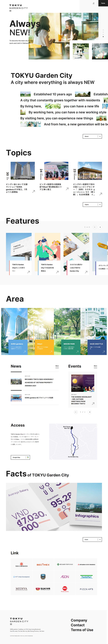Open the football club crest logo link
This screenshot has width=108, height=644.
pyautogui.click(x=43, y=577)
